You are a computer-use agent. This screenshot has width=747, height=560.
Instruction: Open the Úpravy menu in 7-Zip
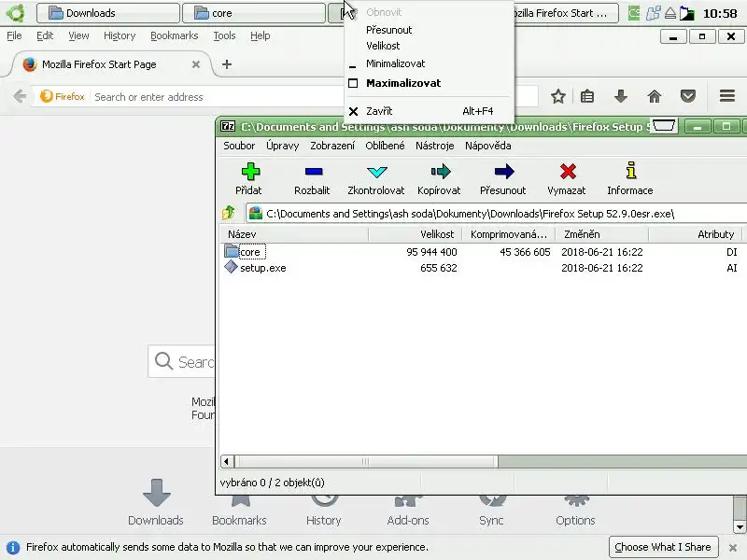pyautogui.click(x=283, y=146)
